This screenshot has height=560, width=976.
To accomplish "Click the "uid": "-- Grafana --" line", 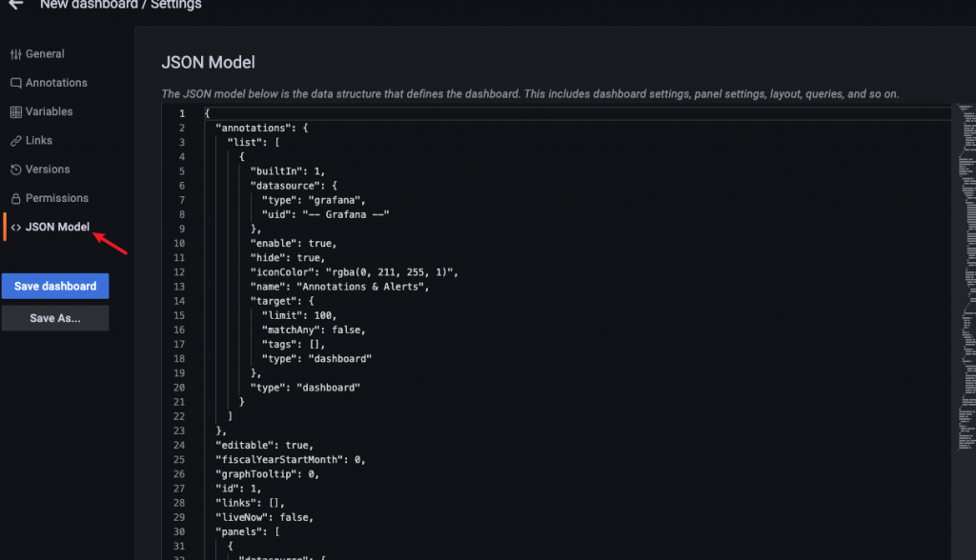I will [x=326, y=214].
